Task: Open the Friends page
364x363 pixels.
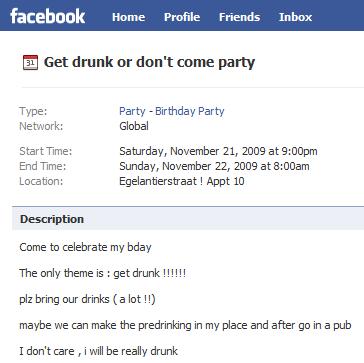Action: [239, 17]
